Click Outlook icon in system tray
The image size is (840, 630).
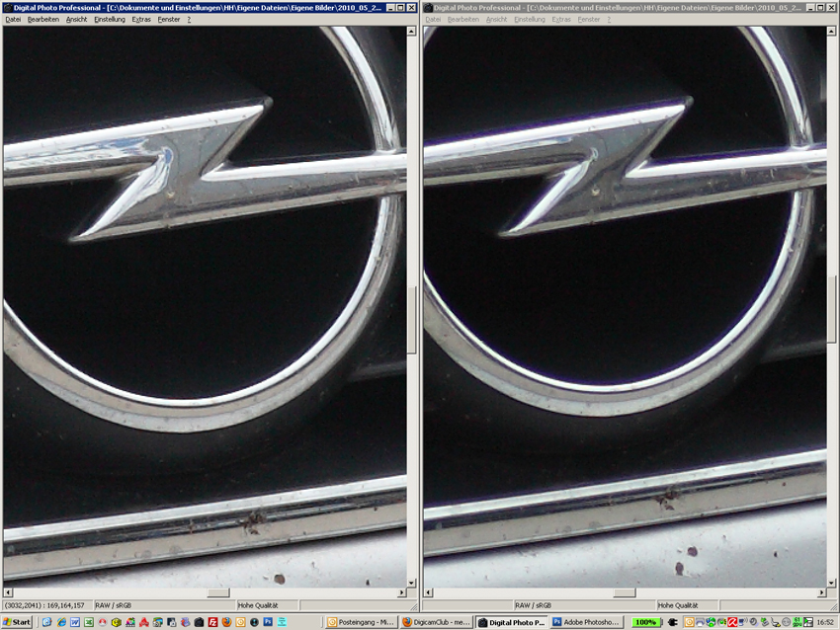point(689,622)
